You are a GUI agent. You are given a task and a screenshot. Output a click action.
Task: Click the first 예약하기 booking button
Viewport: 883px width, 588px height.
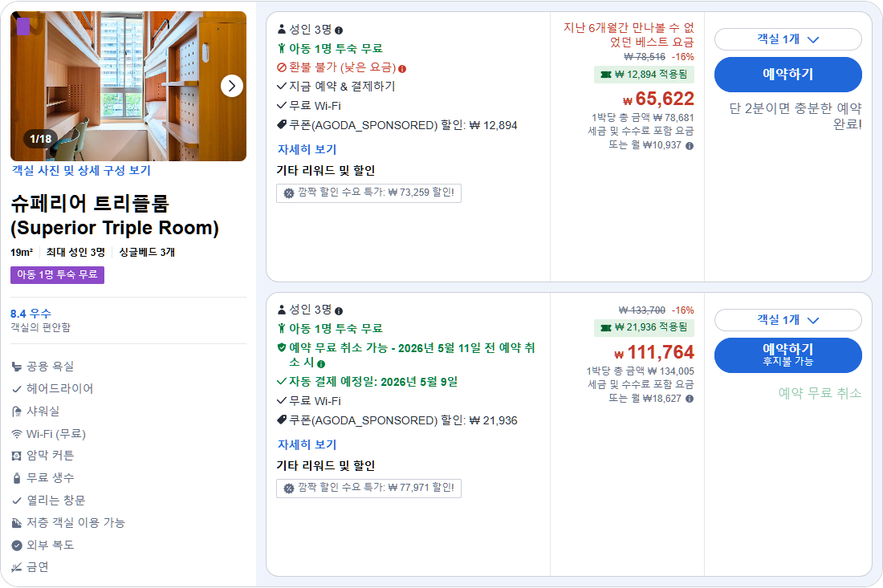tap(787, 75)
